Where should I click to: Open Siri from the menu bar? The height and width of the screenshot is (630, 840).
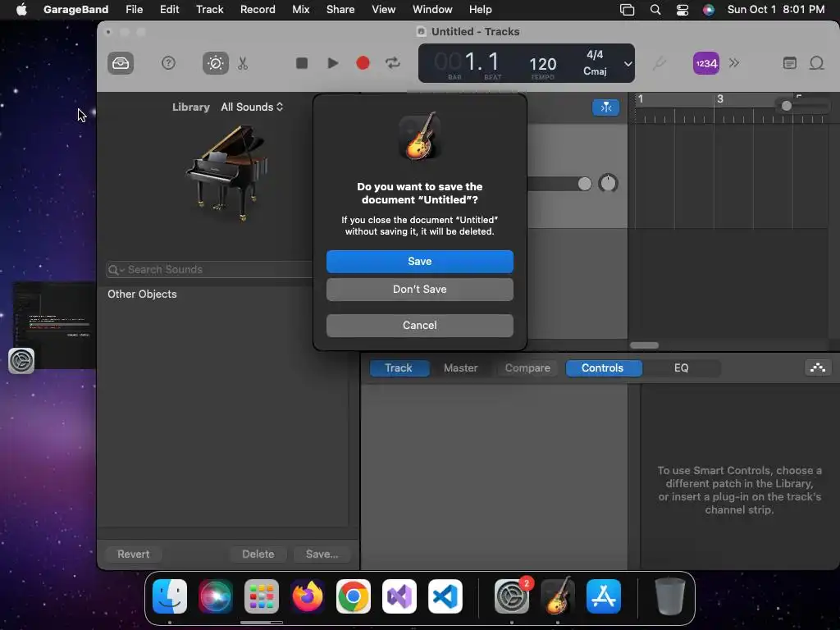coord(708,10)
